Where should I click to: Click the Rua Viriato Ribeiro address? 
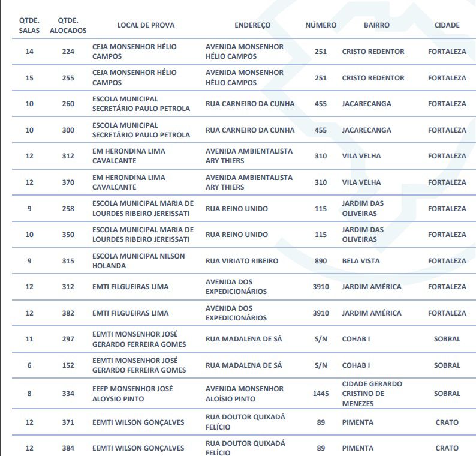tap(242, 261)
